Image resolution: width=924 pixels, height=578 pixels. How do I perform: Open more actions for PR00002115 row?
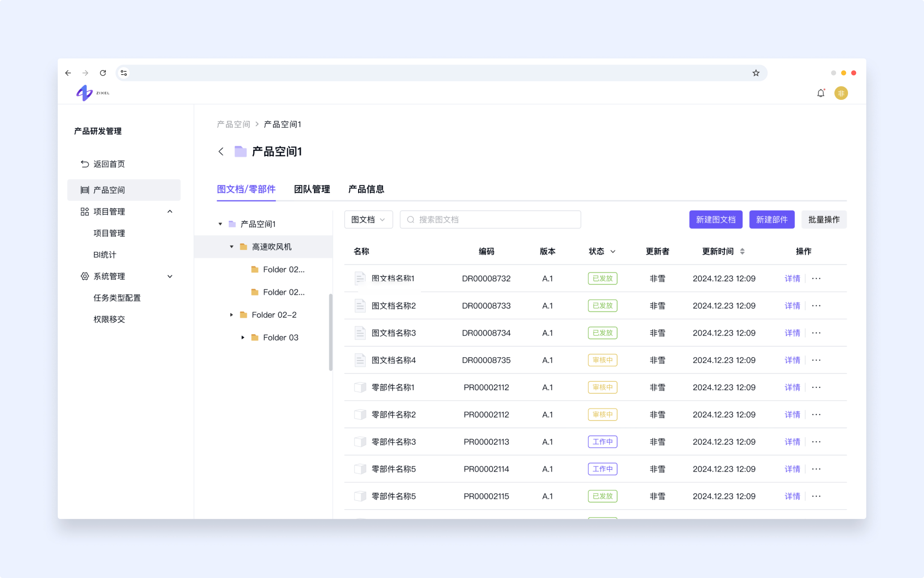(x=816, y=496)
